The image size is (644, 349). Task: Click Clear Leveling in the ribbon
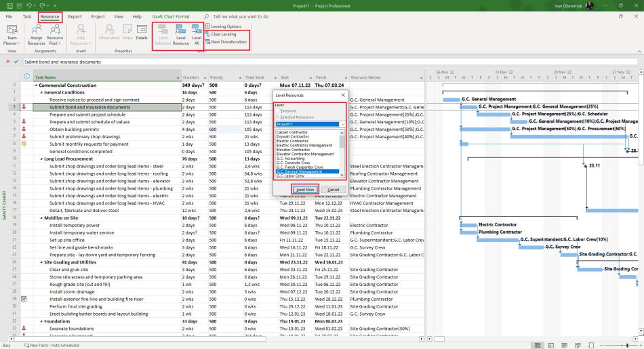tap(220, 34)
